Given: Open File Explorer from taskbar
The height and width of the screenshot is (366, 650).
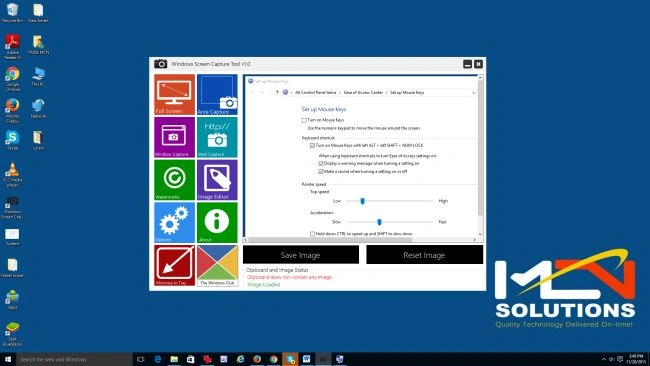Looking at the screenshot, I should coord(174,359).
